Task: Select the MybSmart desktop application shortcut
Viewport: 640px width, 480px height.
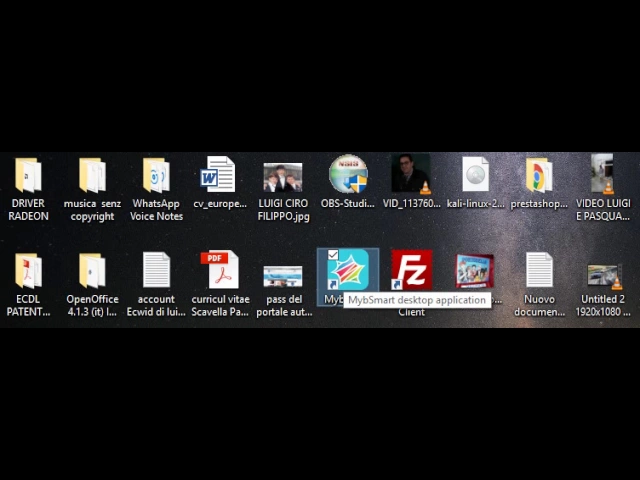Action: [x=348, y=270]
